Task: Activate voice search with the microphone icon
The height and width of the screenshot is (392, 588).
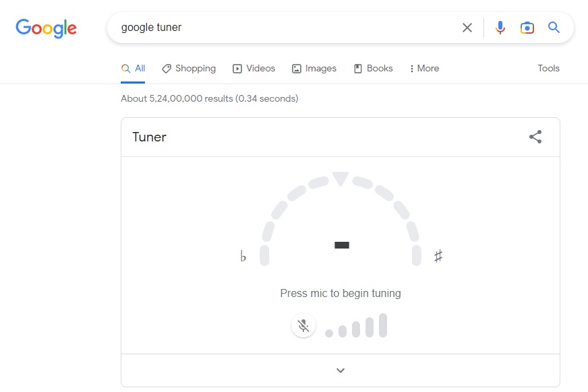Action: 500,28
